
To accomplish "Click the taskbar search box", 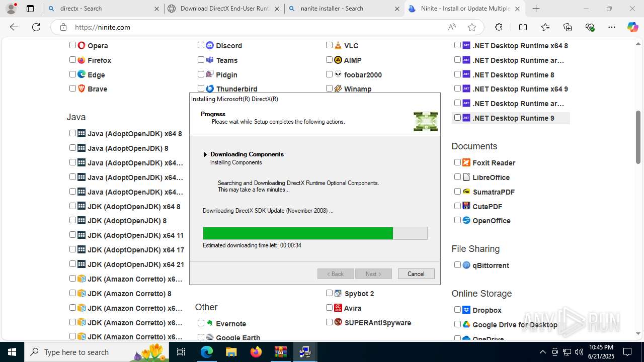I will click(x=97, y=352).
